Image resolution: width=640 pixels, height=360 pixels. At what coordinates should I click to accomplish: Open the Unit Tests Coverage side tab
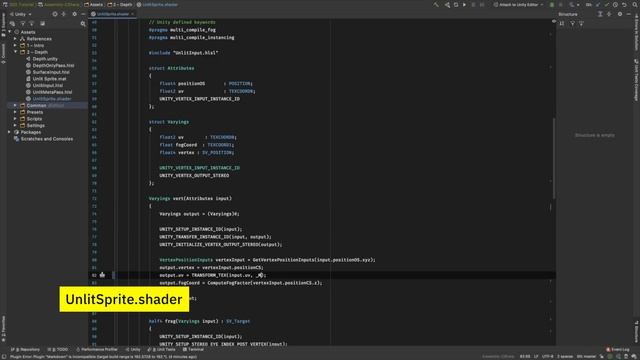click(636, 80)
